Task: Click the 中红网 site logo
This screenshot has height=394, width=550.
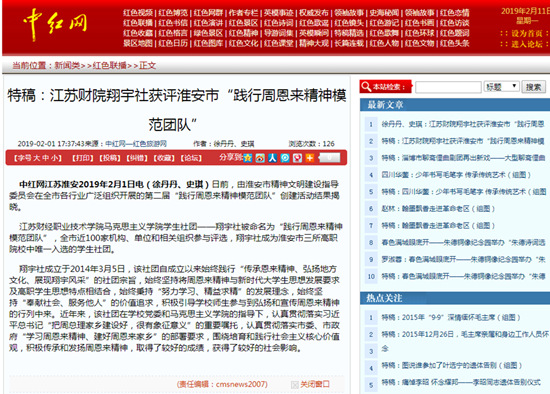Action: coord(55,24)
